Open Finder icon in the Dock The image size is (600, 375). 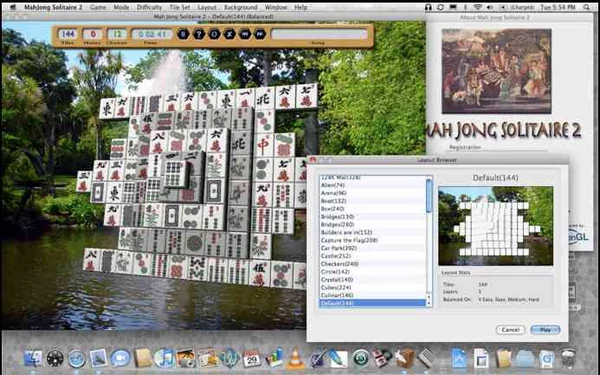click(33, 359)
